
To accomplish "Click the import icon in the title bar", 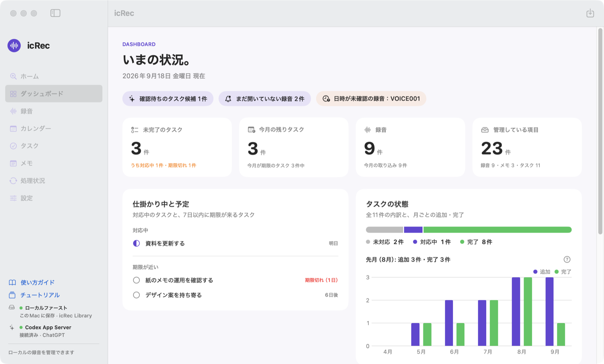I will [590, 13].
